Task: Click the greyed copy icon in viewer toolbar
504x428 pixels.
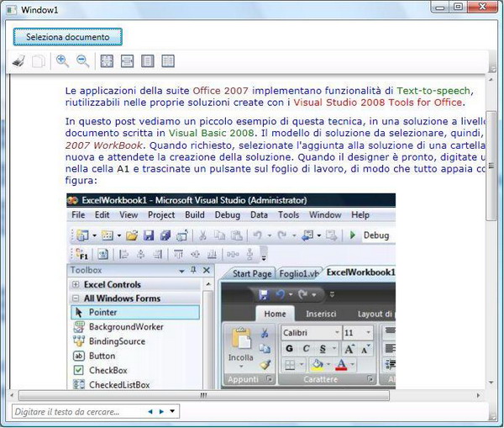Action: click(x=39, y=61)
